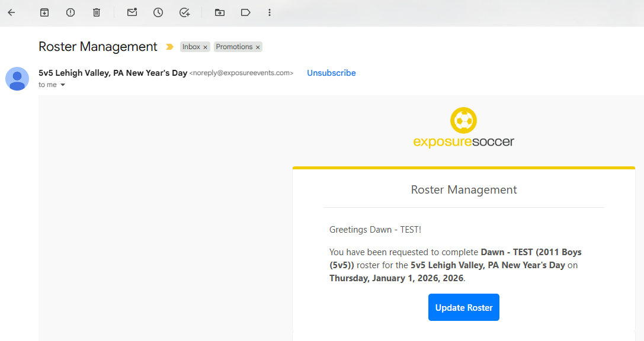Snooze this email with clock icon
644x341 pixels.
pos(158,12)
